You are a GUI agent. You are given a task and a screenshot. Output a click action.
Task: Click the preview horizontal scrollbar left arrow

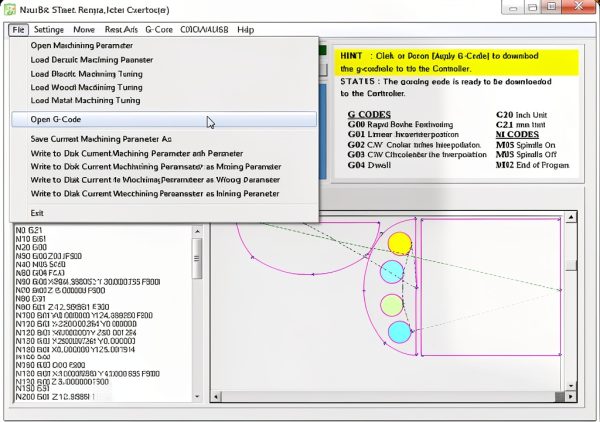215,397
